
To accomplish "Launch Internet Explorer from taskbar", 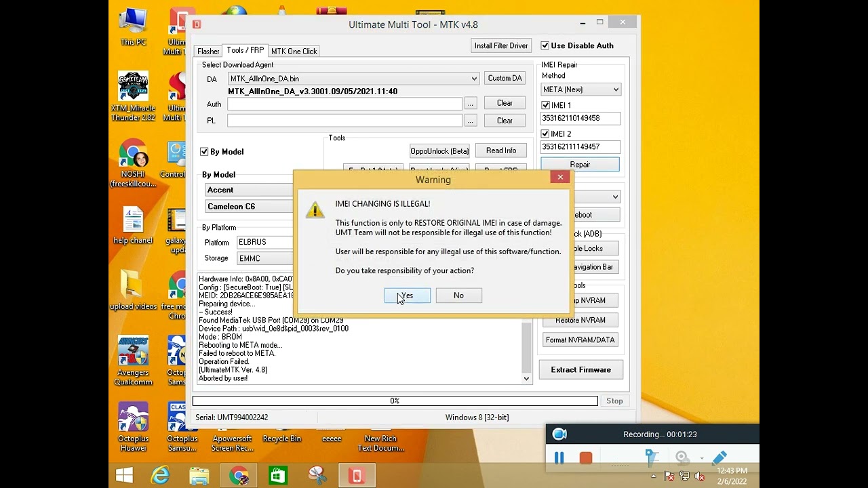I will (161, 475).
